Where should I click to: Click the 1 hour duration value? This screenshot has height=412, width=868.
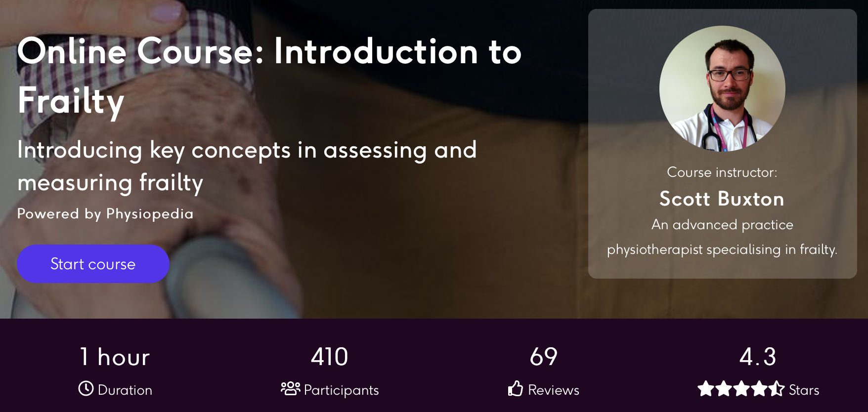115,357
